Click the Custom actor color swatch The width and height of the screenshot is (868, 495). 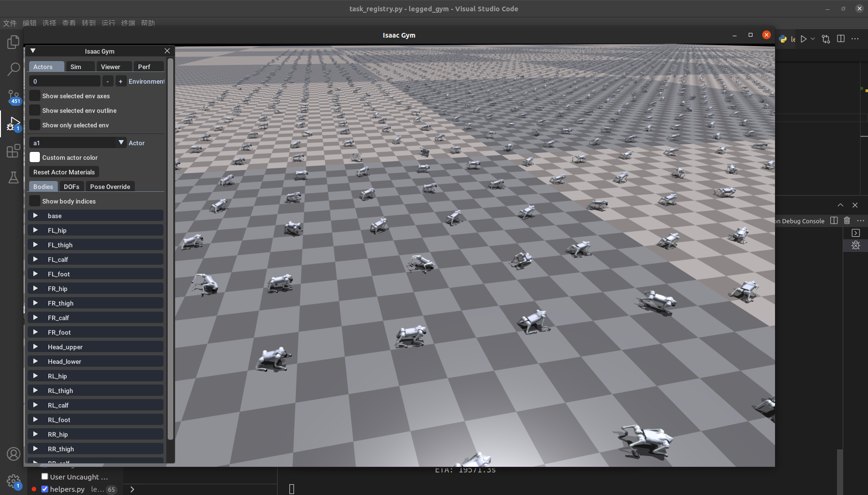pyautogui.click(x=35, y=157)
